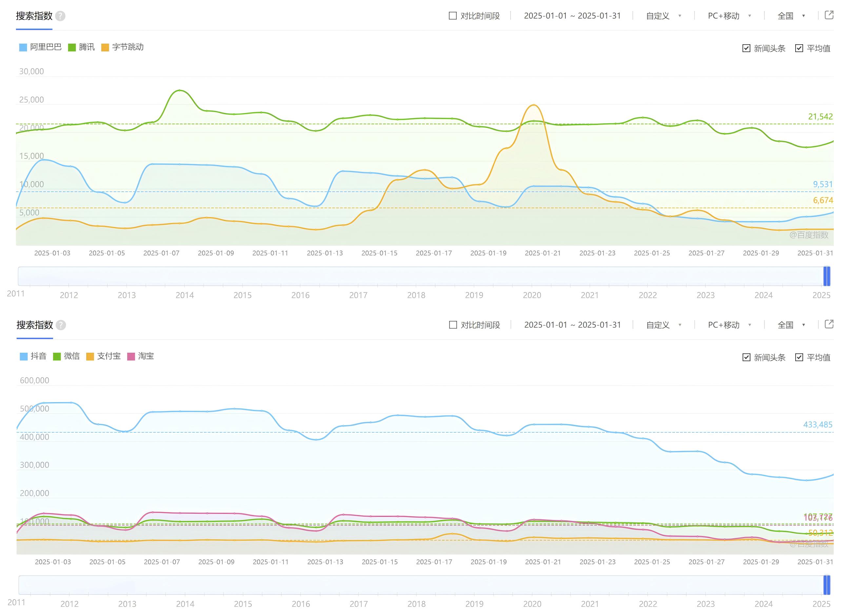Viewport: 849px width, 616px height.
Task: Click export icon in top chart header
Action: coord(829,15)
